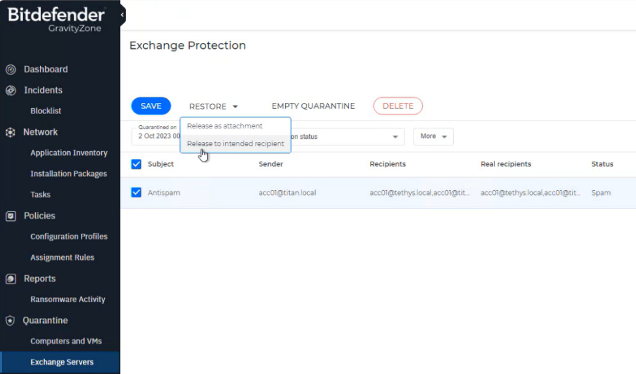This screenshot has height=374, width=636.
Task: Open the Quarantine section
Action: (45, 320)
